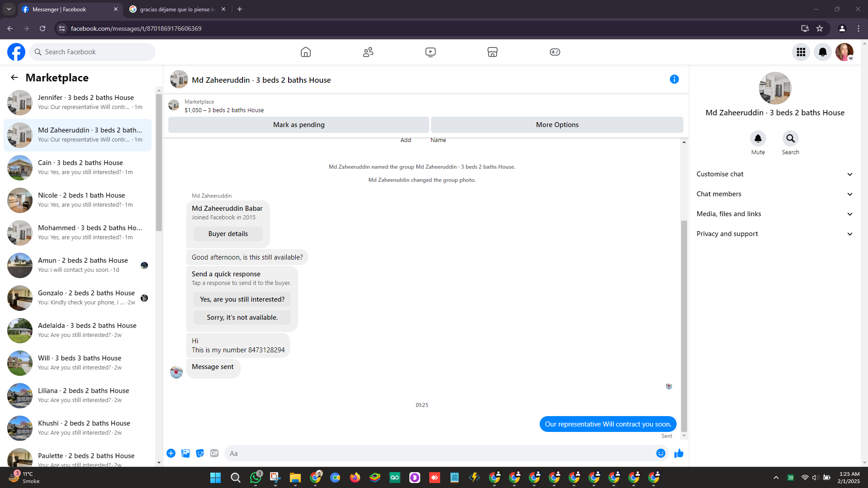
Task: Open Khushi's 2 beds 2 baths conversation
Action: tap(77, 428)
